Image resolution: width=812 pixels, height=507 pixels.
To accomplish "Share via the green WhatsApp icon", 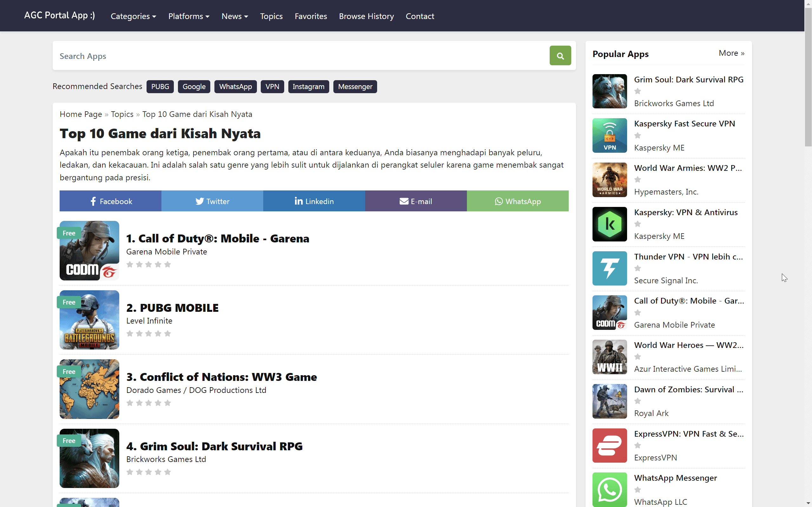I will click(x=499, y=201).
